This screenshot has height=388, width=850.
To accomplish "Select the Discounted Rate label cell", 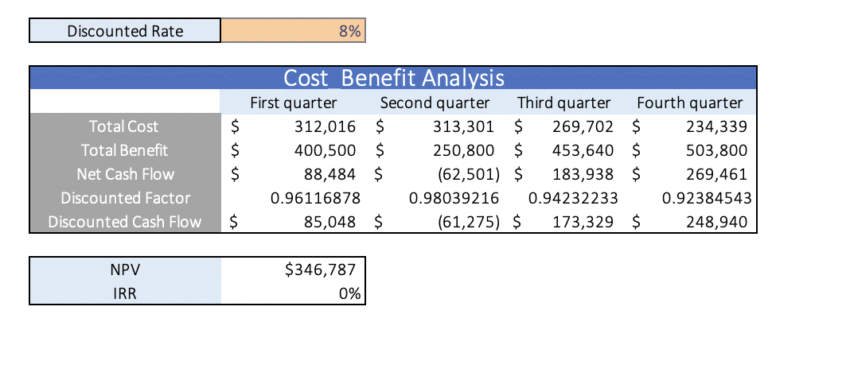I will [125, 30].
